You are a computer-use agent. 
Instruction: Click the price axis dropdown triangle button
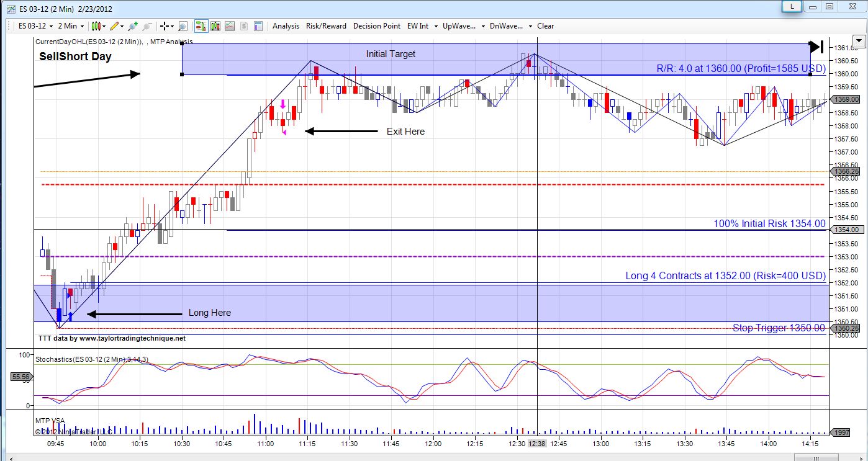[x=859, y=42]
